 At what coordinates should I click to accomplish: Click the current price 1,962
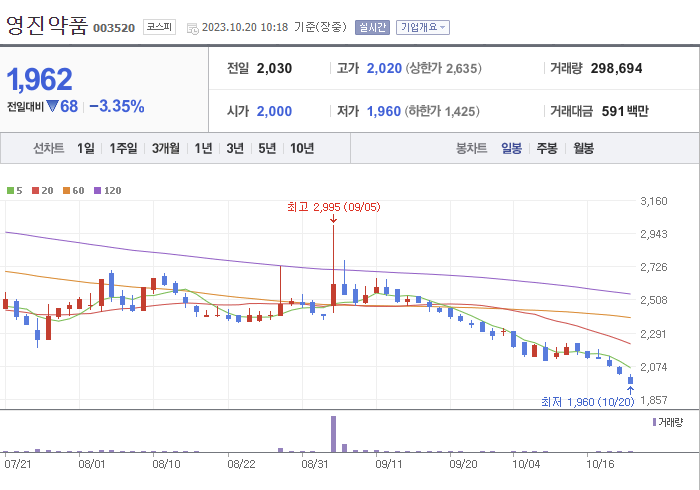click(x=39, y=79)
